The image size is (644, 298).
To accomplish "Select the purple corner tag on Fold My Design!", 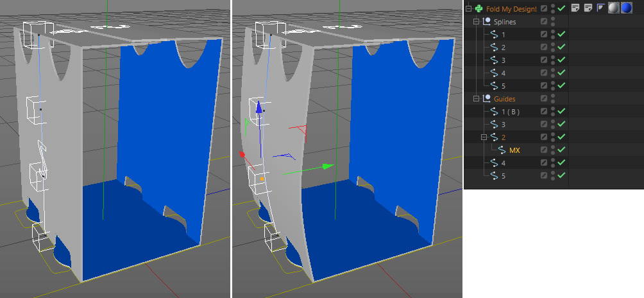I will (600, 8).
